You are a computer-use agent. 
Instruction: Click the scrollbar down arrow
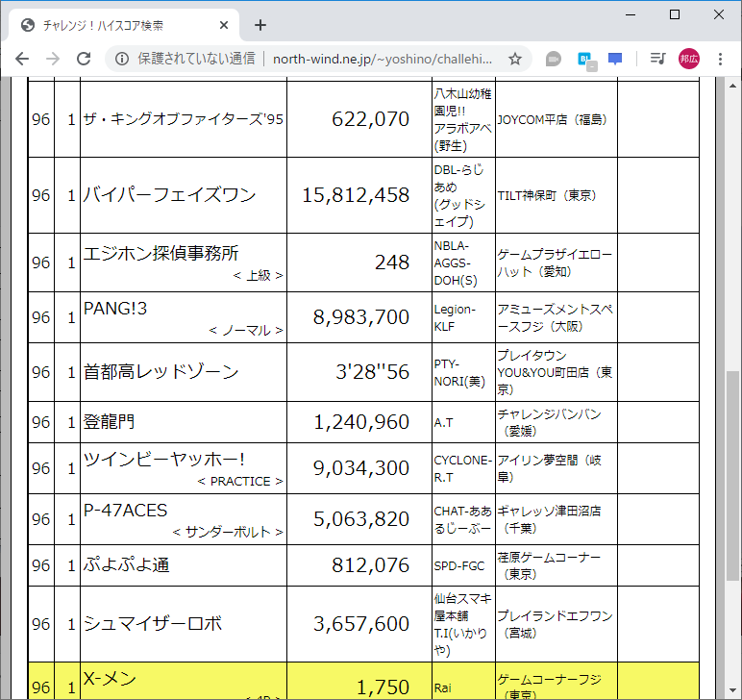tap(732, 689)
